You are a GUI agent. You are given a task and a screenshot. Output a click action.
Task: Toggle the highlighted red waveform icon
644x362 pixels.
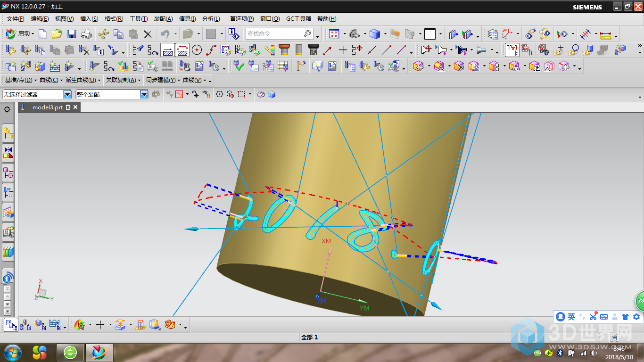[x=512, y=49]
